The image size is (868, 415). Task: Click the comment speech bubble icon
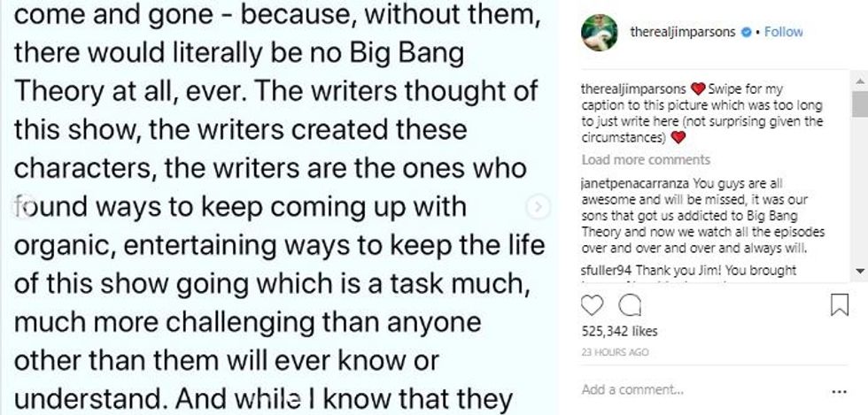pyautogui.click(x=628, y=305)
